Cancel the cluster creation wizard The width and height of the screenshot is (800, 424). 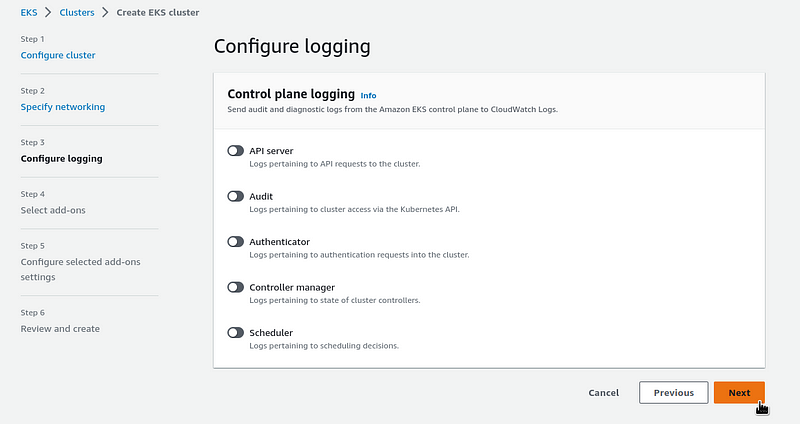pos(603,393)
